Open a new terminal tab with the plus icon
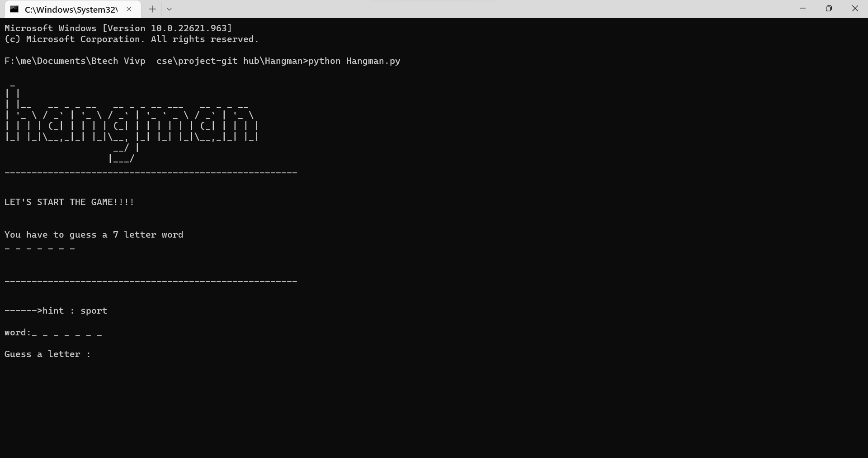This screenshot has height=458, width=868. click(x=152, y=9)
